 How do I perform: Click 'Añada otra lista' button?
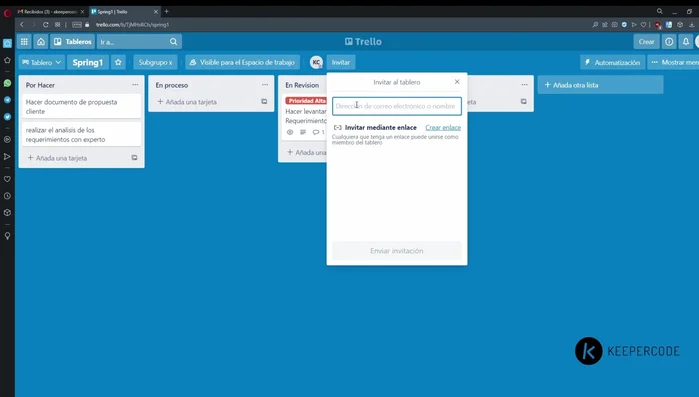[x=600, y=85]
